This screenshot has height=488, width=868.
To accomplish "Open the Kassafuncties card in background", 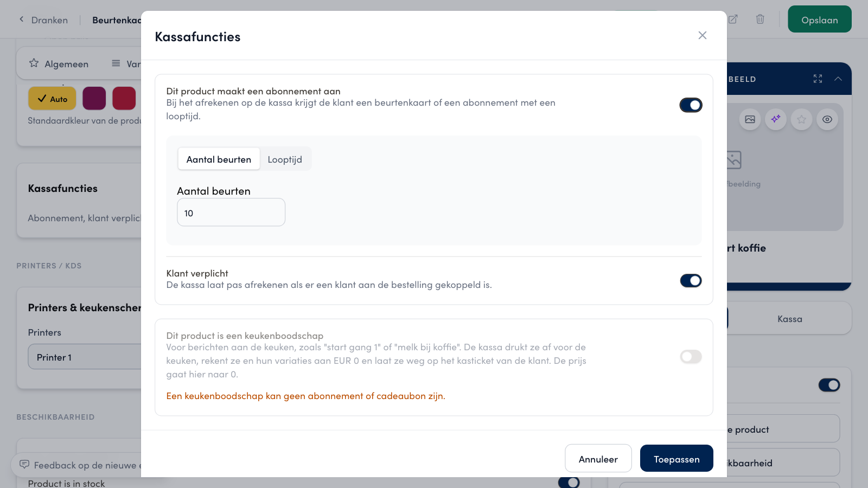I will click(79, 201).
